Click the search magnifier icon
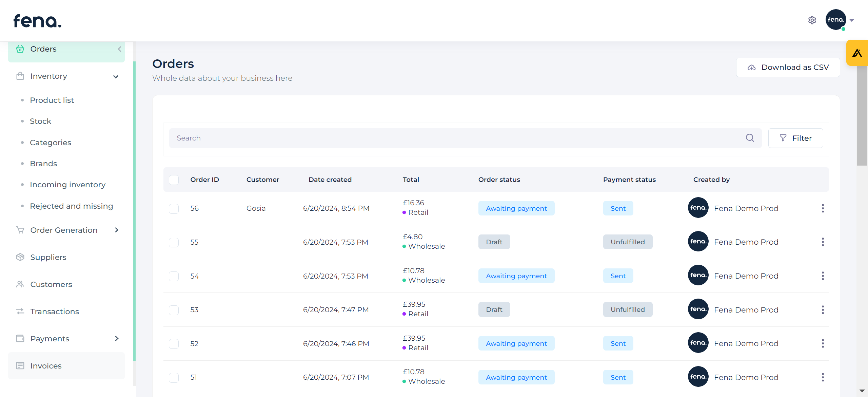The height and width of the screenshot is (397, 868). pyautogui.click(x=750, y=138)
